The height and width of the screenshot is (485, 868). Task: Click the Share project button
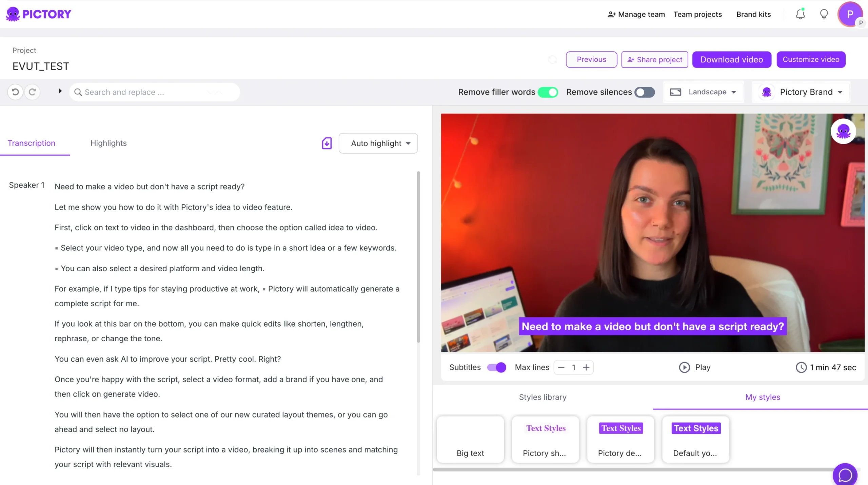click(x=654, y=59)
